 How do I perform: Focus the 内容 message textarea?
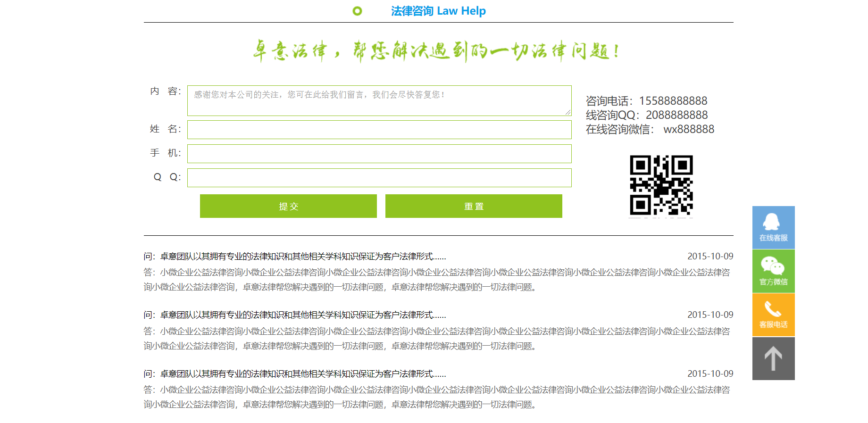(379, 100)
